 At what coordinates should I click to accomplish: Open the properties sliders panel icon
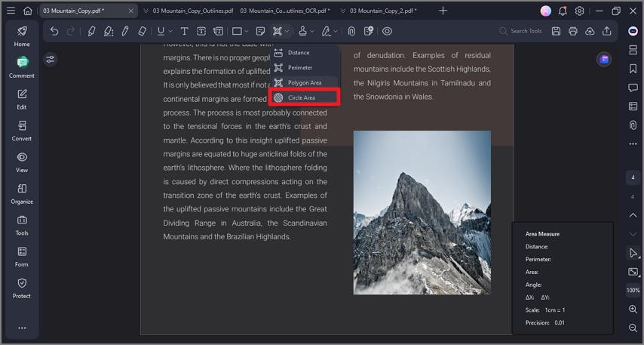pos(50,60)
